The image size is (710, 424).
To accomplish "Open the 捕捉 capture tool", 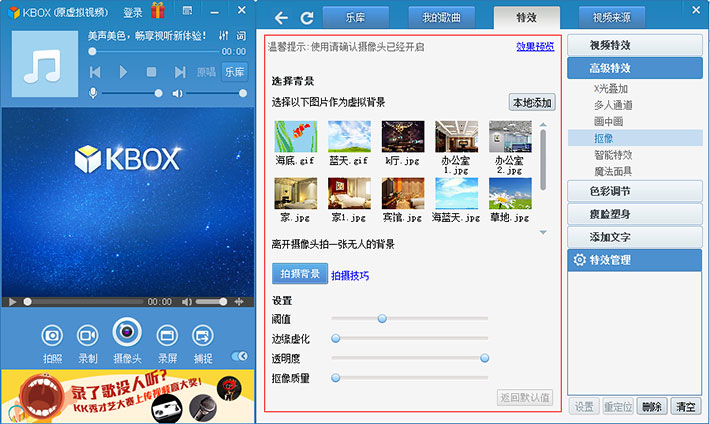I will (x=202, y=343).
